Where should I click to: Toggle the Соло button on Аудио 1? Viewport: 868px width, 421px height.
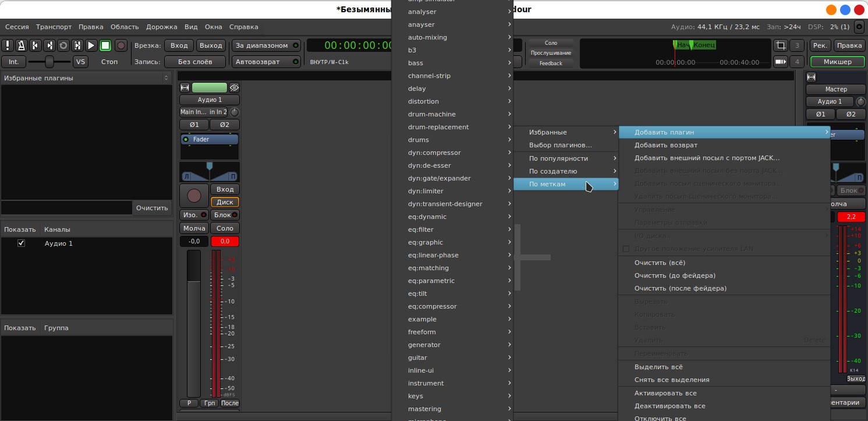click(x=225, y=228)
